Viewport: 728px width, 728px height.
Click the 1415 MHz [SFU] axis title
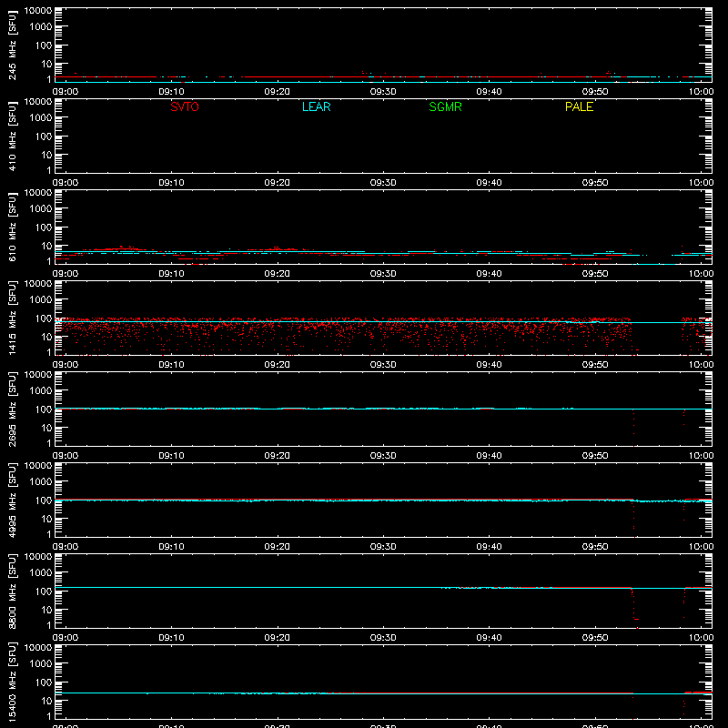click(x=12, y=318)
